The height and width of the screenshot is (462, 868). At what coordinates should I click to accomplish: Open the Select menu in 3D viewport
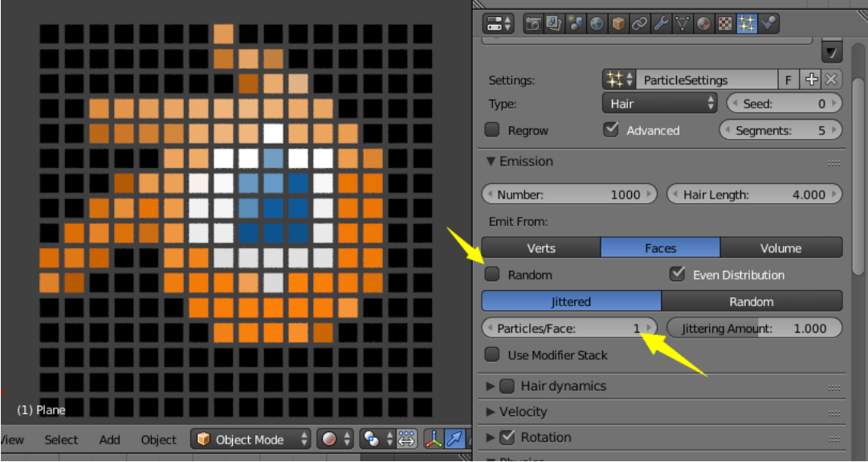tap(61, 440)
